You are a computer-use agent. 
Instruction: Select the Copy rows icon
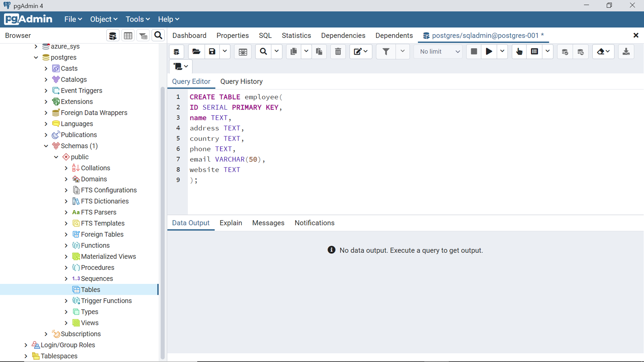point(293,51)
